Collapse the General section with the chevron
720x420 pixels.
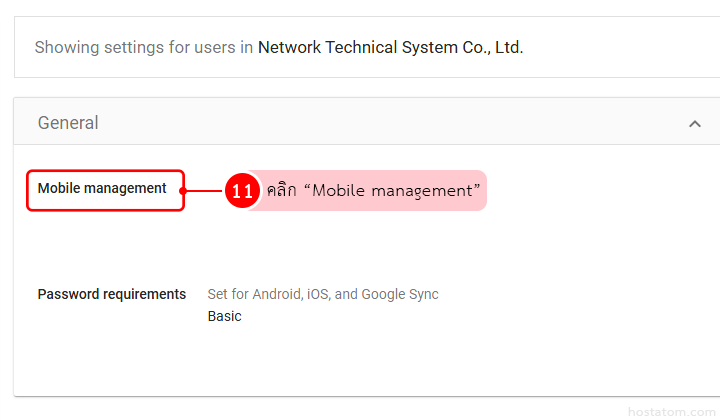tap(694, 124)
